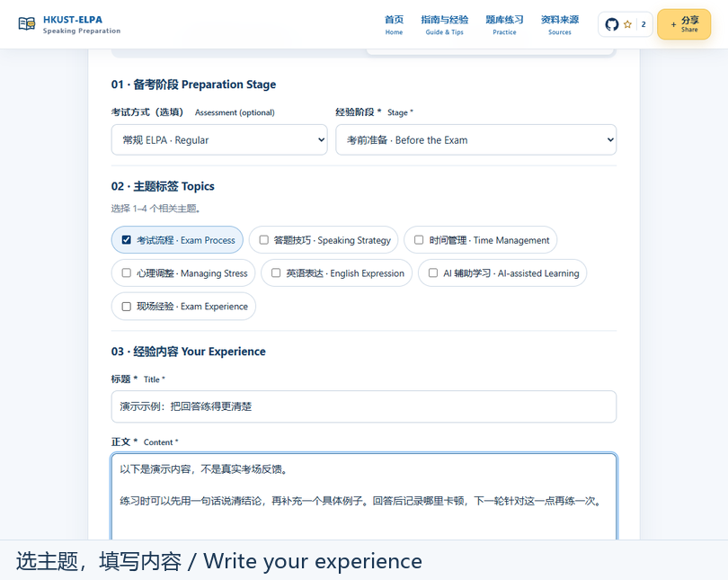Uncheck the Exam Process topic checkbox

point(127,239)
